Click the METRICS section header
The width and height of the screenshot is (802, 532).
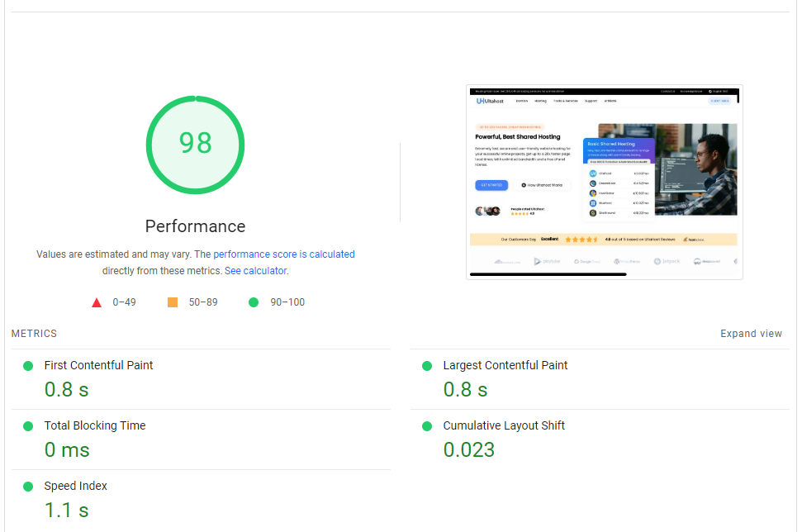tap(34, 334)
